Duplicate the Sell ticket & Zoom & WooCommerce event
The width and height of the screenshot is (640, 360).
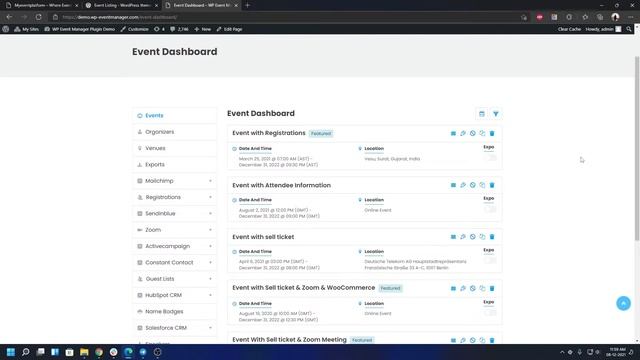coord(482,289)
